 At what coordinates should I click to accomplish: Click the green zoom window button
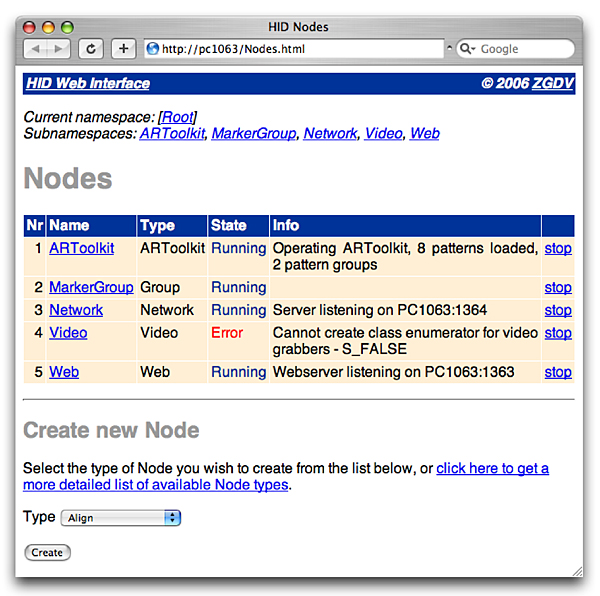coord(67,27)
